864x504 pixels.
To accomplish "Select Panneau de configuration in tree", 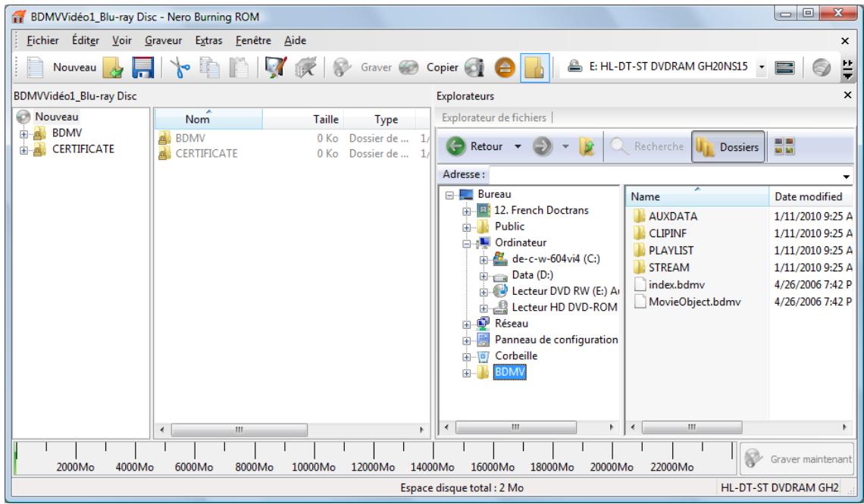I will click(x=556, y=340).
